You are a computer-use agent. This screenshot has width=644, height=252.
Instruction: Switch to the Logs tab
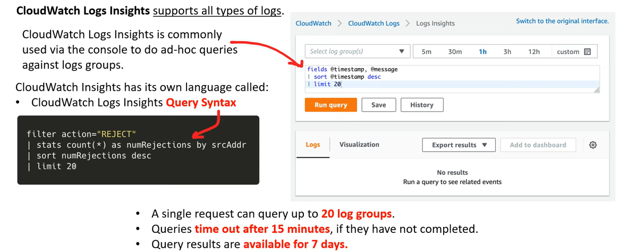(313, 145)
